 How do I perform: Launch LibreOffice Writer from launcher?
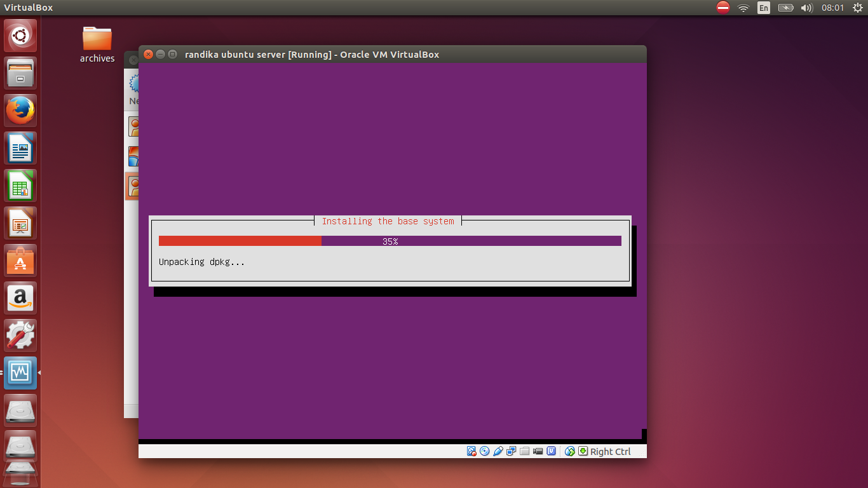click(20, 148)
